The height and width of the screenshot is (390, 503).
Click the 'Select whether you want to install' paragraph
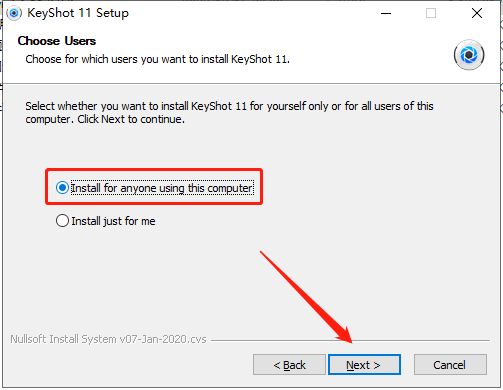coord(229,113)
